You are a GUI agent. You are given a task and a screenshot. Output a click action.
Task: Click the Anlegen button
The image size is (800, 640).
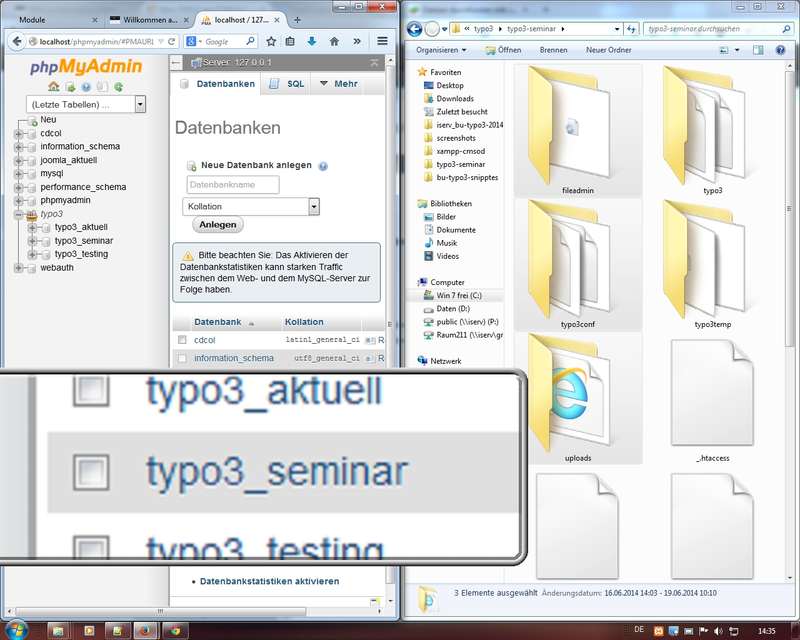tap(218, 225)
